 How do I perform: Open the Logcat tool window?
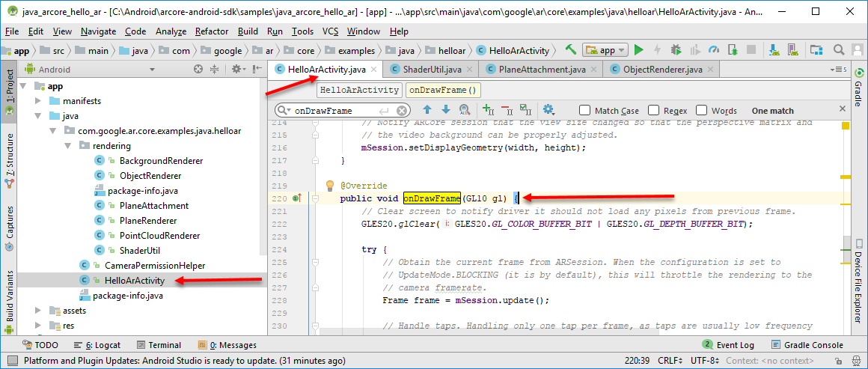(x=97, y=345)
